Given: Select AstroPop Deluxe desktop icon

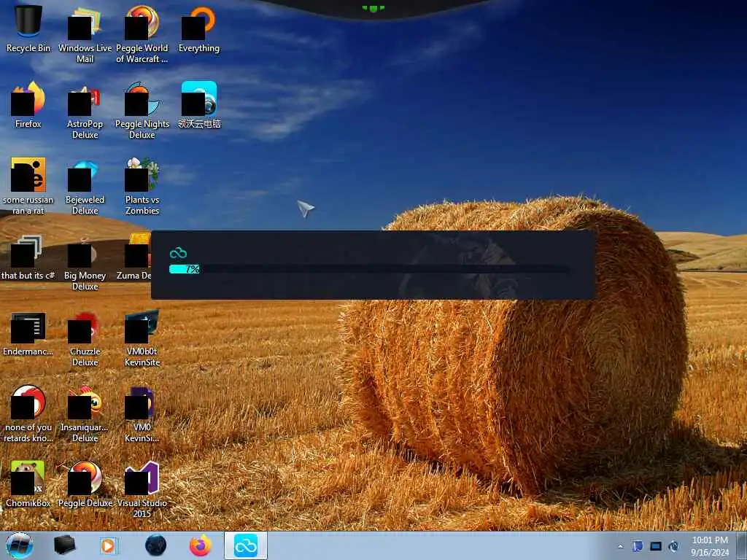Looking at the screenshot, I should click(85, 111).
